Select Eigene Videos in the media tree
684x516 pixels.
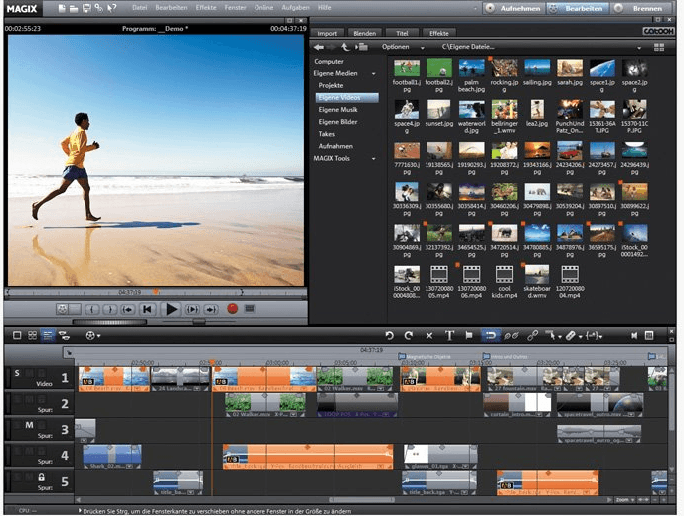[x=347, y=98]
